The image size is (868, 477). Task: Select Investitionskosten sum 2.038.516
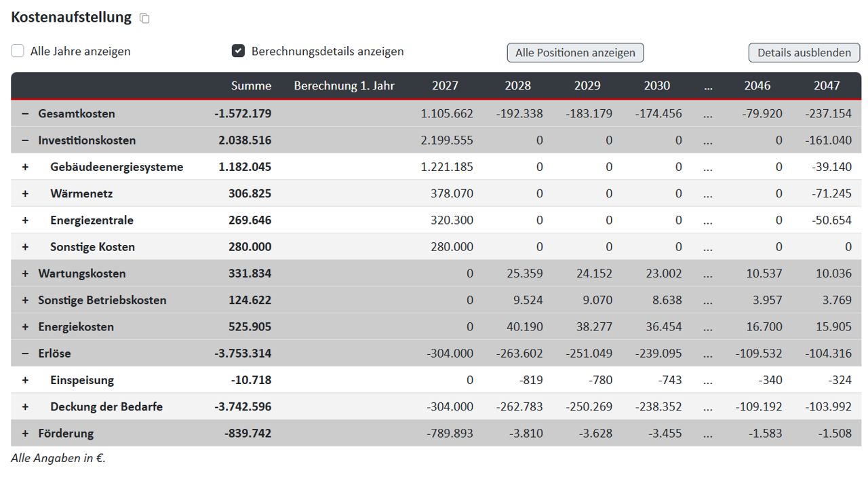[245, 140]
